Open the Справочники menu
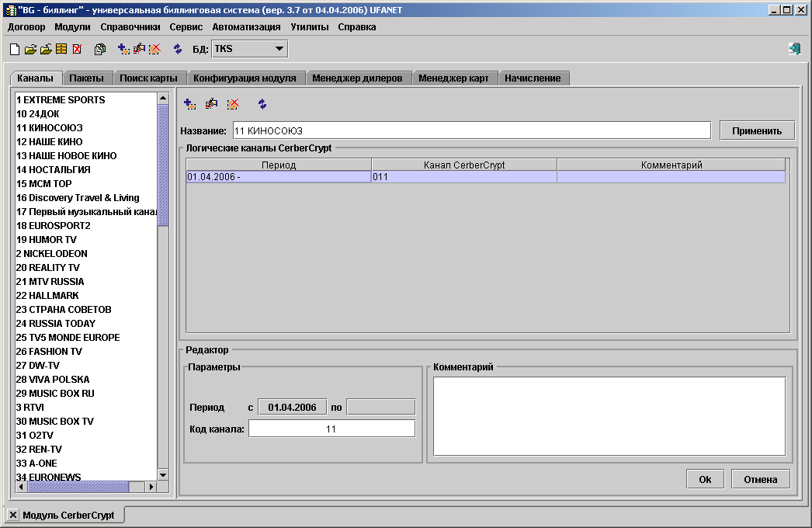This screenshot has width=812, height=528. pyautogui.click(x=130, y=26)
